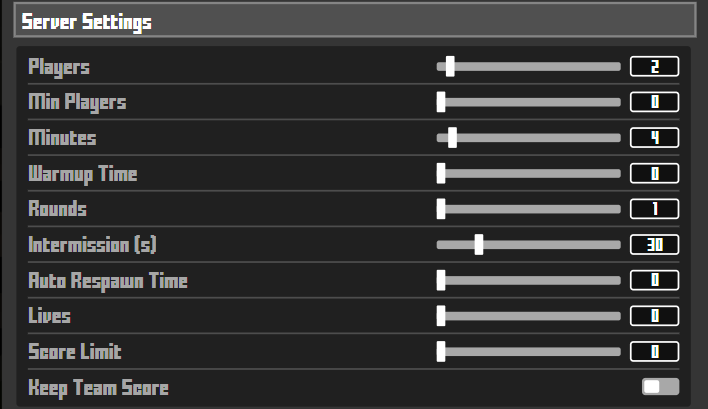Click the Players slider handle
The width and height of the screenshot is (708, 409).
[x=450, y=67]
